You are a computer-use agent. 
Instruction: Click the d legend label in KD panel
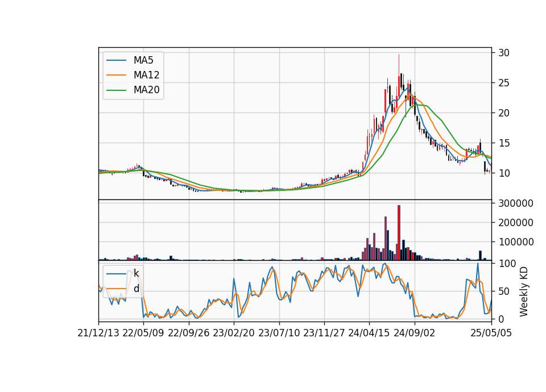pos(136,289)
